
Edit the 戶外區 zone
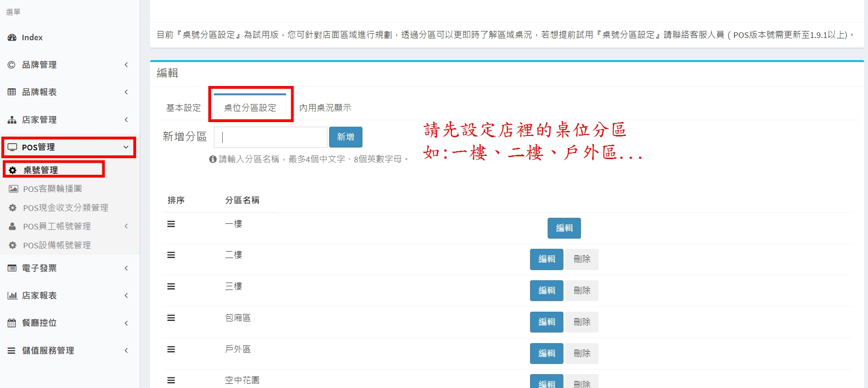[546, 353]
